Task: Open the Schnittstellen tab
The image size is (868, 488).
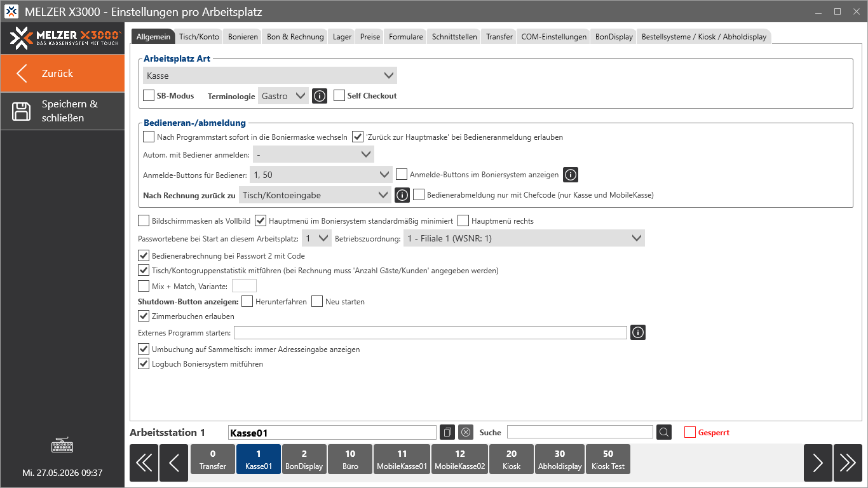Action: point(454,37)
